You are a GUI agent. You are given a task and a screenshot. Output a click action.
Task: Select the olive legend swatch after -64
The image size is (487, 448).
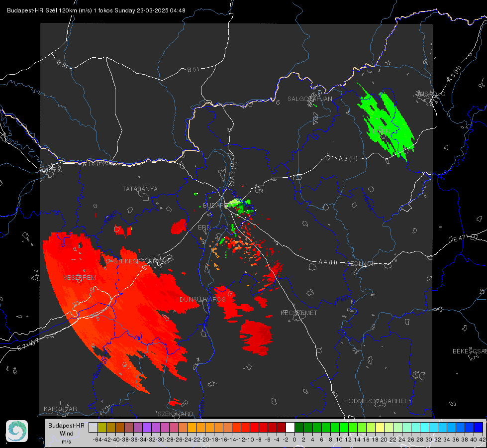(102, 428)
